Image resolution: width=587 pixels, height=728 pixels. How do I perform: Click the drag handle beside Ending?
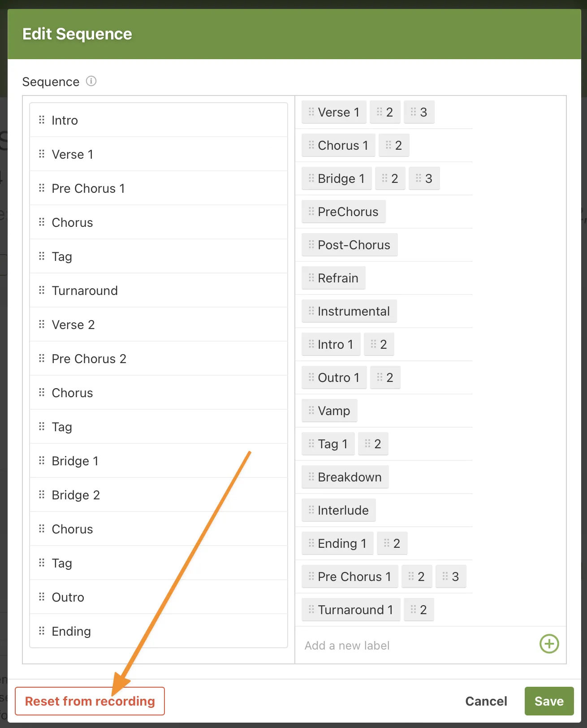point(42,631)
